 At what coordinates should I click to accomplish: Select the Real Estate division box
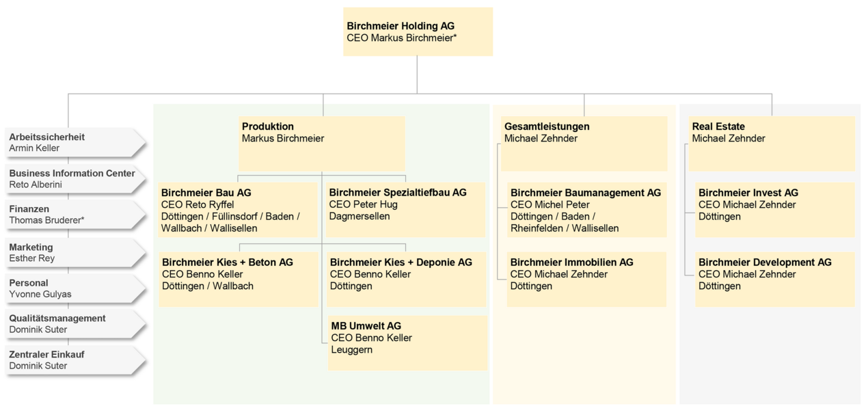(772, 143)
